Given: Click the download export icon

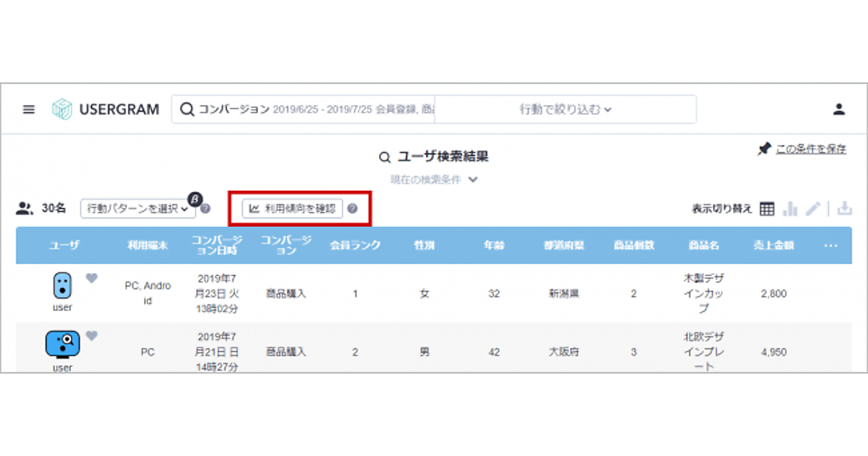Looking at the screenshot, I should (843, 208).
